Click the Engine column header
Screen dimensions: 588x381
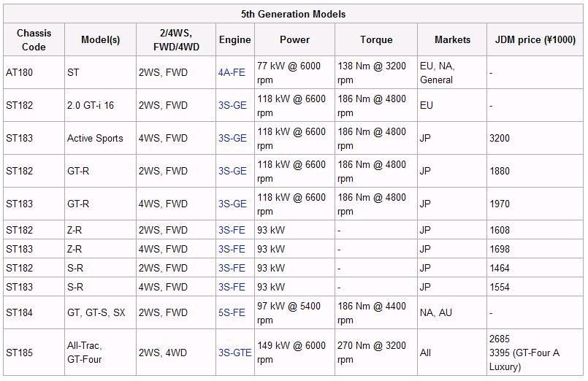point(235,39)
